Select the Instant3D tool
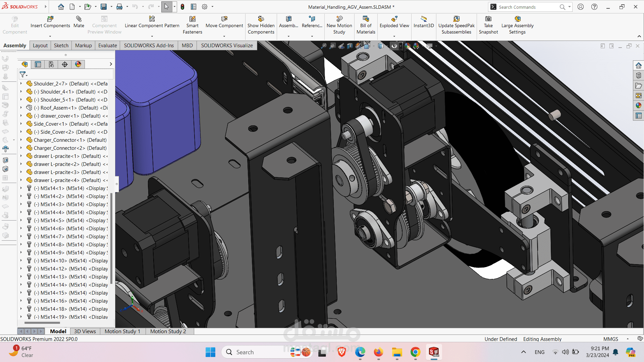The height and width of the screenshot is (362, 644). pyautogui.click(x=424, y=19)
